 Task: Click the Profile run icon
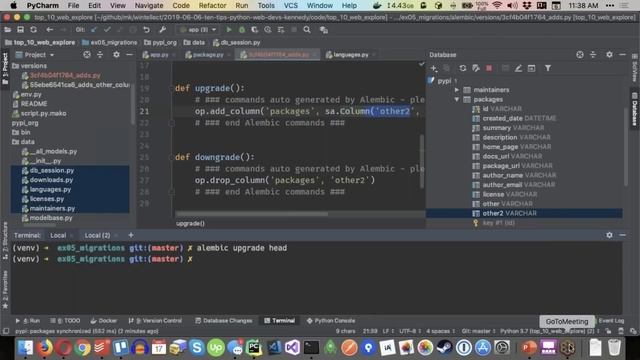pos(268,30)
